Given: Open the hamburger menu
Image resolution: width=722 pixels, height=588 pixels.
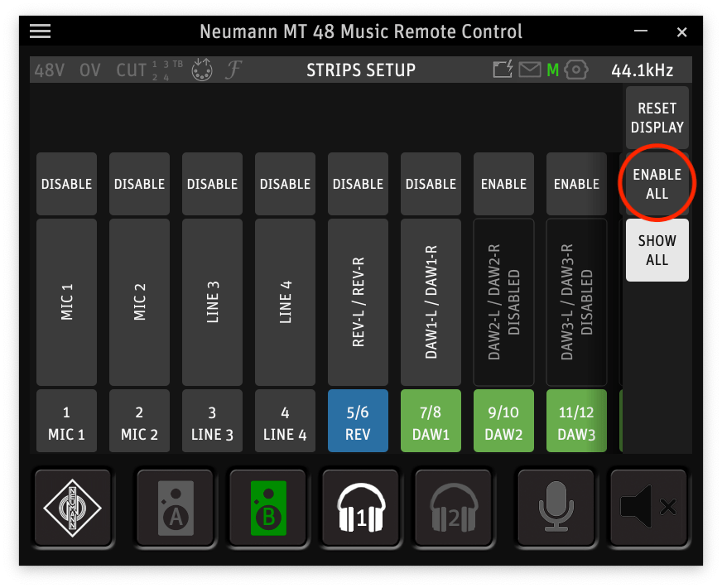Looking at the screenshot, I should pyautogui.click(x=41, y=31).
